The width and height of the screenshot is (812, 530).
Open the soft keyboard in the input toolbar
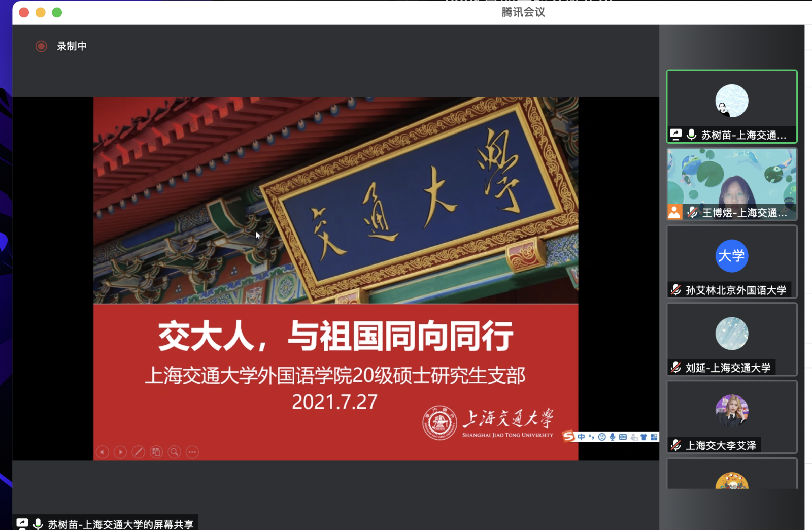pos(622,437)
